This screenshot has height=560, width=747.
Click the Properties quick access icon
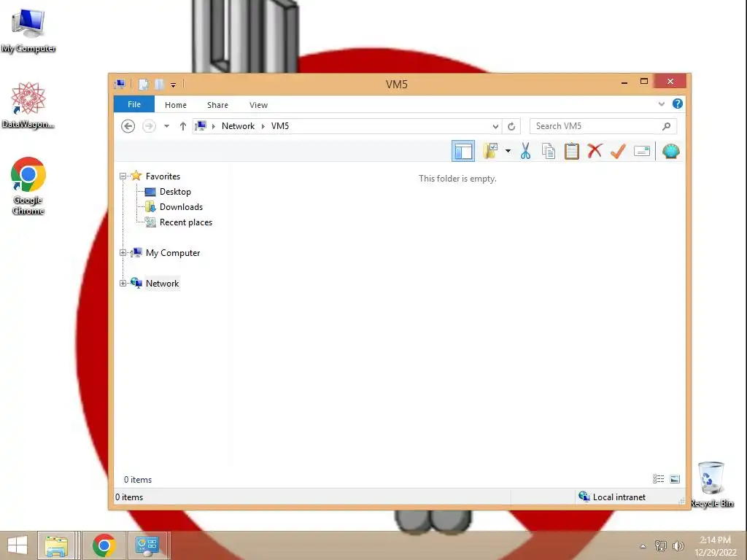[x=144, y=85]
